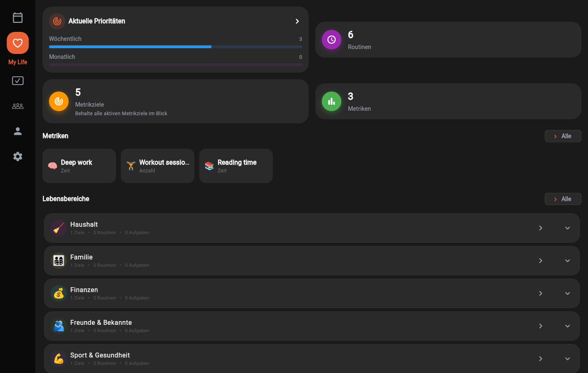The width and height of the screenshot is (588, 373).
Task: Open the profile person sidebar icon
Action: coord(18,131)
